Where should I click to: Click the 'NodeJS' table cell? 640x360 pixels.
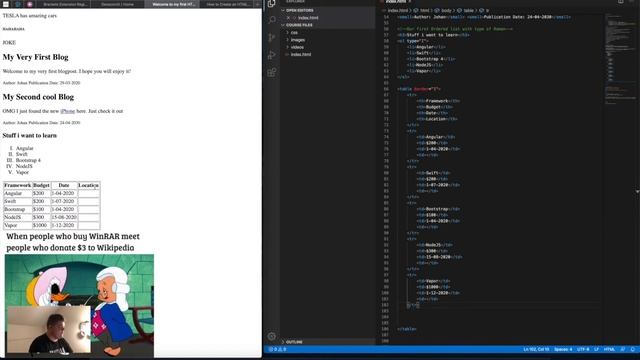[x=18, y=218]
